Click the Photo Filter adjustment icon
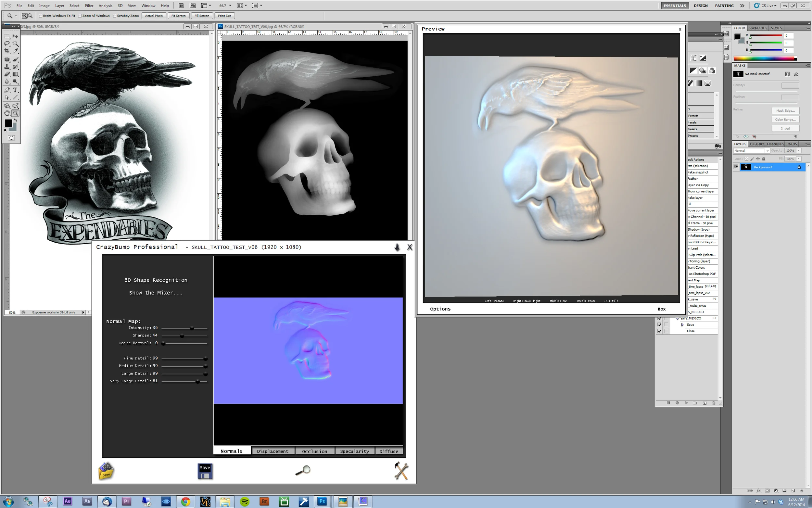Viewport: 812px width, 508px height. [x=703, y=70]
